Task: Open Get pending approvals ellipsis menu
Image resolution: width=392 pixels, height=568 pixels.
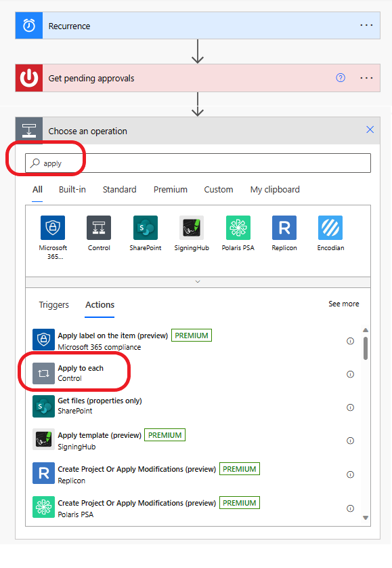Action: pos(366,78)
